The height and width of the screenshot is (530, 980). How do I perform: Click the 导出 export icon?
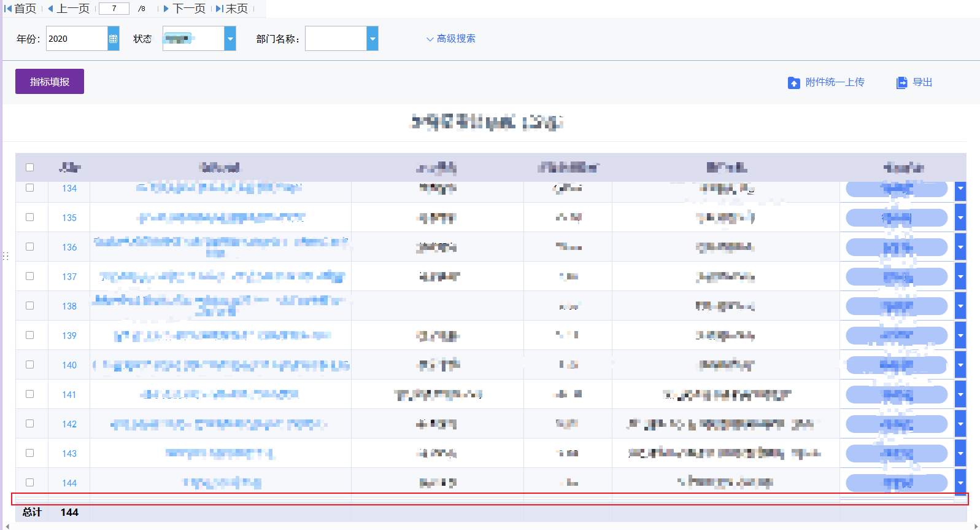(901, 82)
